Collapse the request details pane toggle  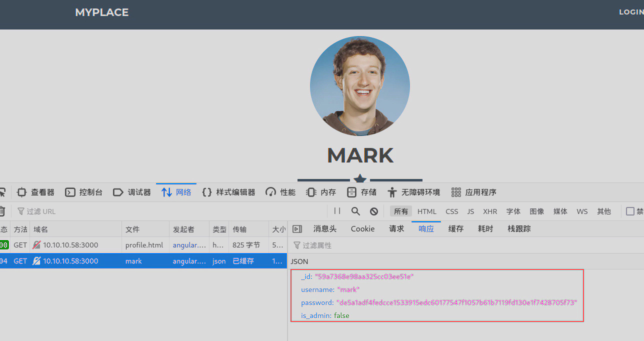tap(297, 229)
